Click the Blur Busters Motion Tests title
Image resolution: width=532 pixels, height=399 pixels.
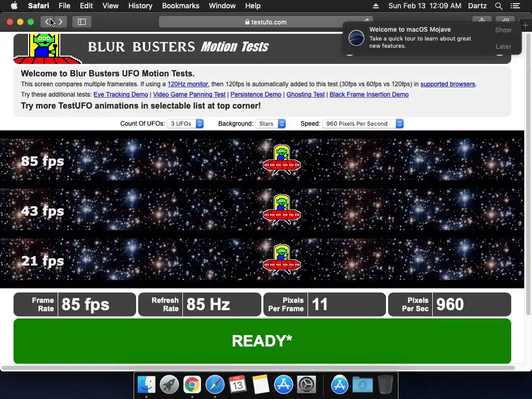(x=178, y=47)
